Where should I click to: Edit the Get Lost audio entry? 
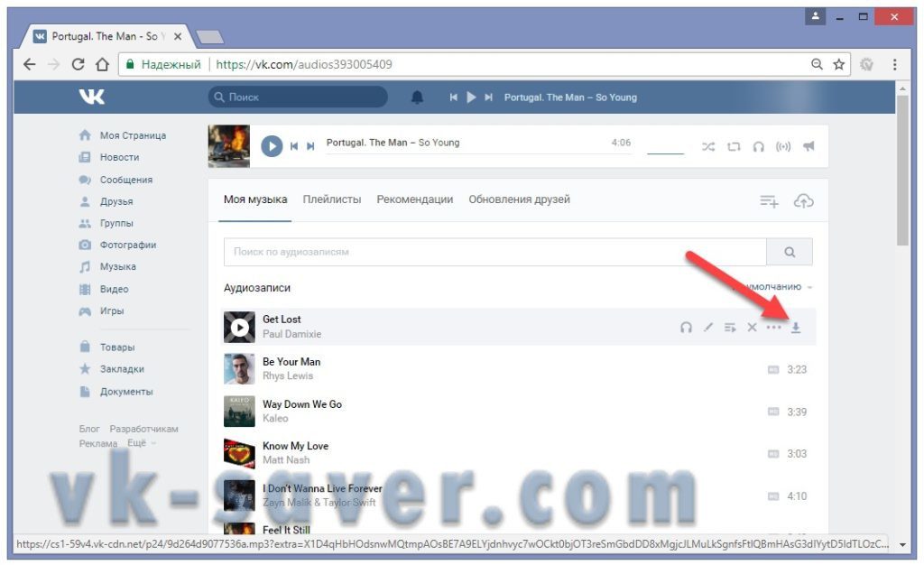(x=708, y=327)
